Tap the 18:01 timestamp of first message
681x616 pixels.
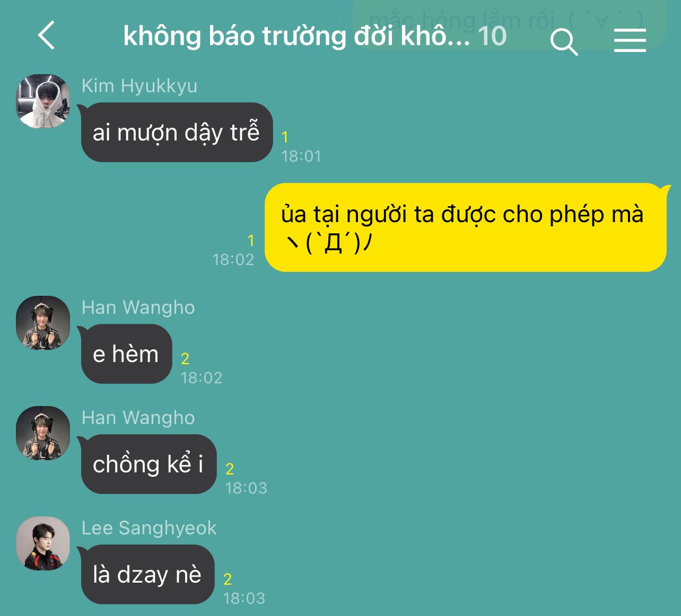(x=301, y=156)
